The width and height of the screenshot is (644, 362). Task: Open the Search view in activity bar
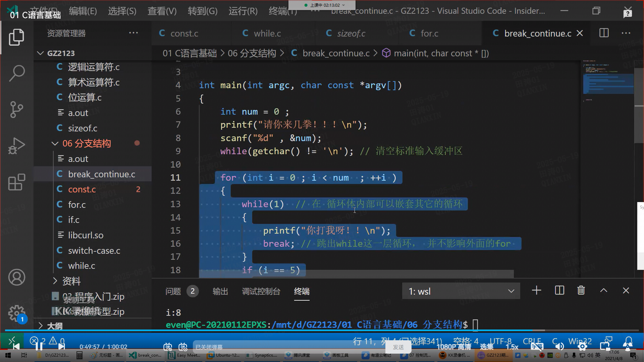pos(16,73)
